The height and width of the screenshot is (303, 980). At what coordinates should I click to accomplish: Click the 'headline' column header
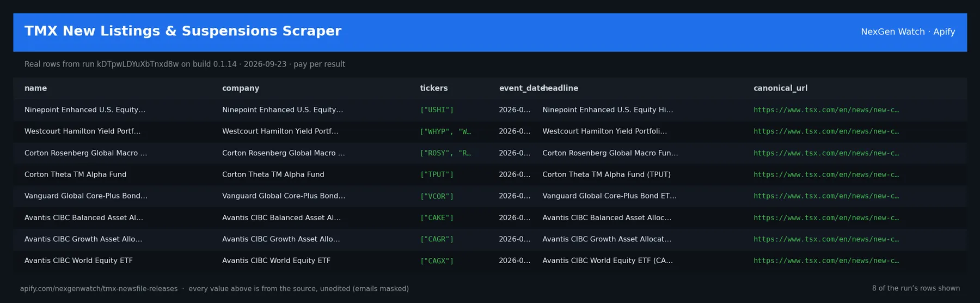[x=560, y=88]
